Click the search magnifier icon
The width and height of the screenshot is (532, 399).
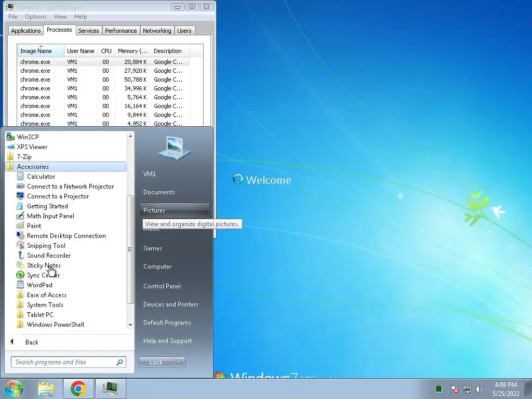click(x=120, y=362)
